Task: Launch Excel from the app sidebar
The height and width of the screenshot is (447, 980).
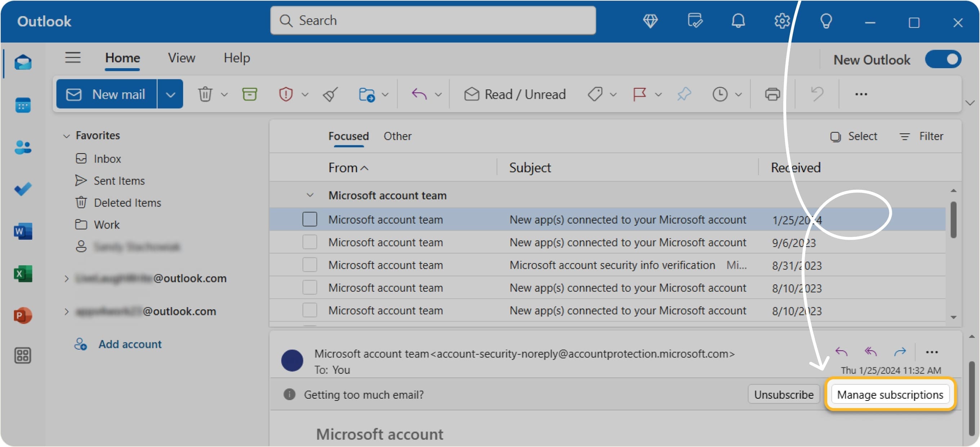Action: [x=23, y=273]
